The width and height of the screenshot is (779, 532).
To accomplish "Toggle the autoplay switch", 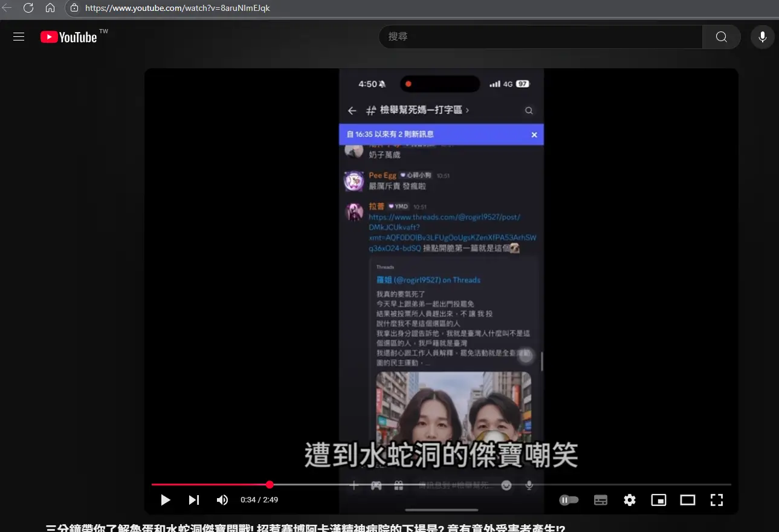I will coord(569,500).
